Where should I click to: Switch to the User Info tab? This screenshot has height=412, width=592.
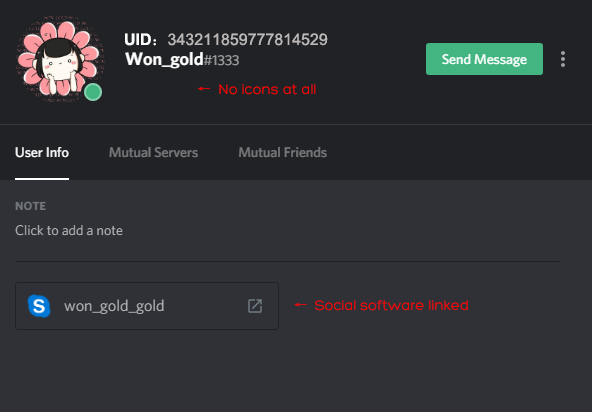tap(42, 153)
